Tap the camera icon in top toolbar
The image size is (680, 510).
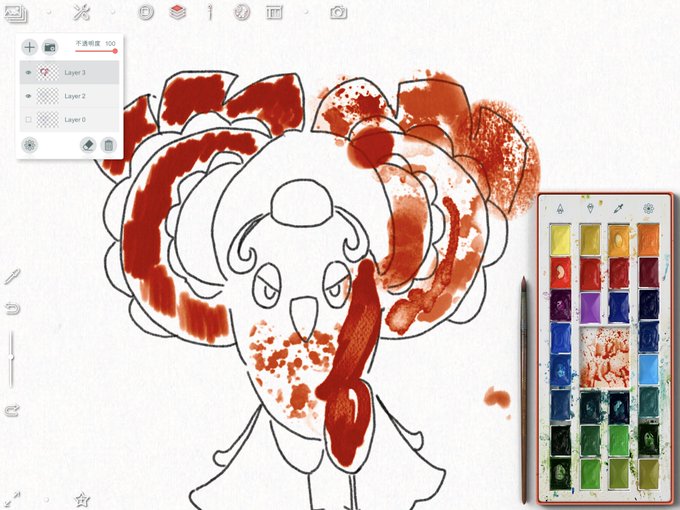(x=338, y=12)
